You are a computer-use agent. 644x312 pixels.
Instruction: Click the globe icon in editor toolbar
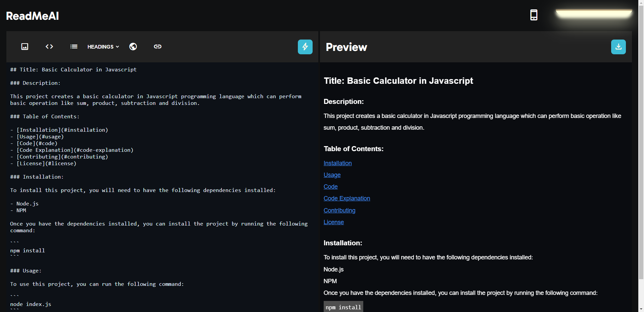(x=133, y=47)
